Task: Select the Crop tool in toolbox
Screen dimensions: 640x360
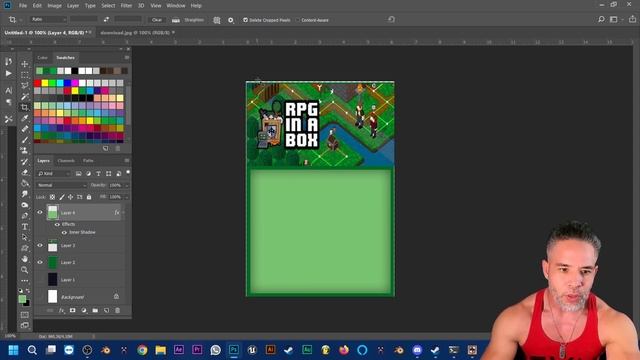Action: point(24,107)
